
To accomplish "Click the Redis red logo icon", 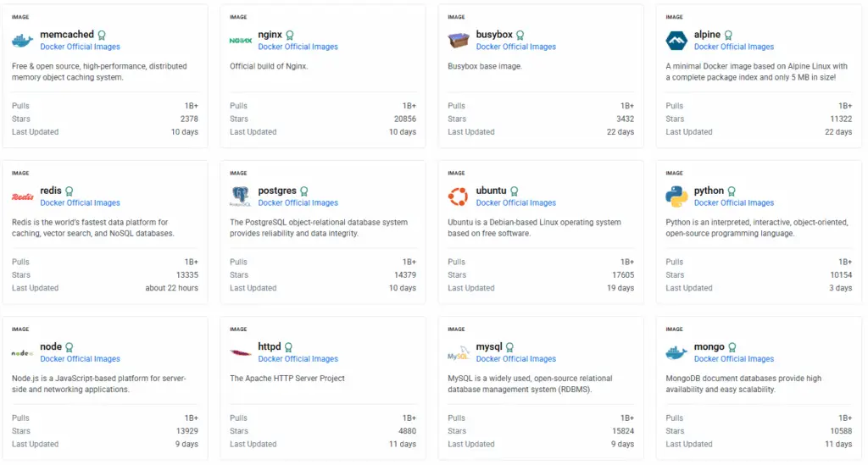I will pos(23,197).
